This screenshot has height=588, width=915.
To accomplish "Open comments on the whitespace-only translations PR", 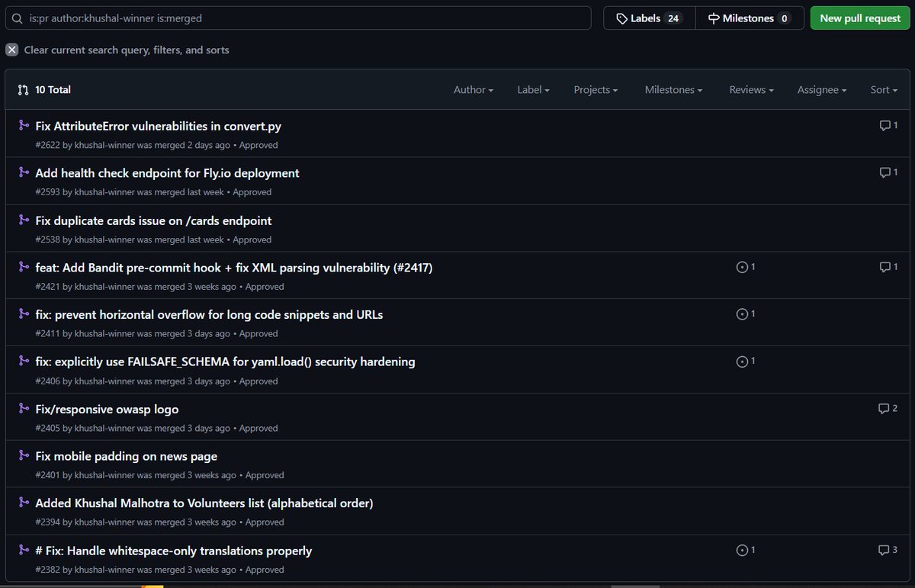I will coord(888,550).
